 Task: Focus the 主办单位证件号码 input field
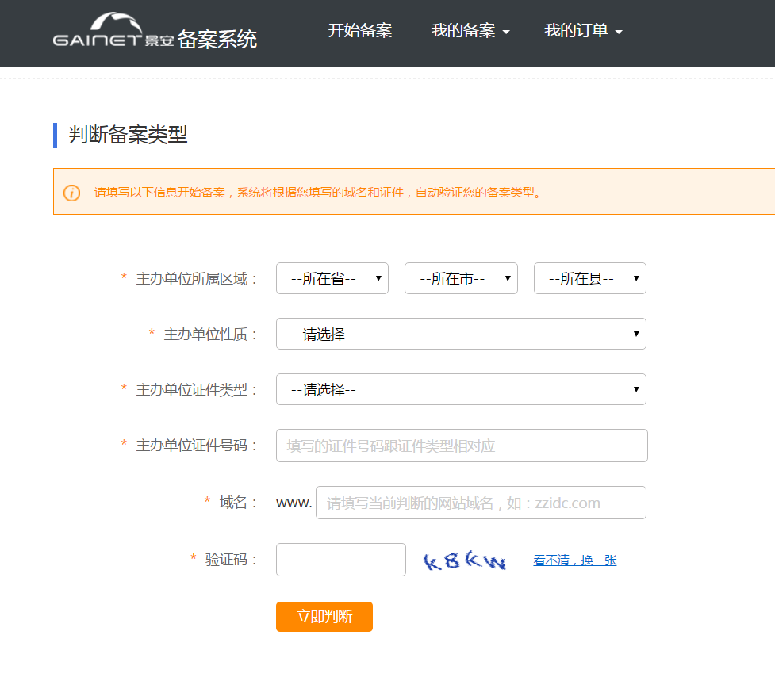[462, 446]
